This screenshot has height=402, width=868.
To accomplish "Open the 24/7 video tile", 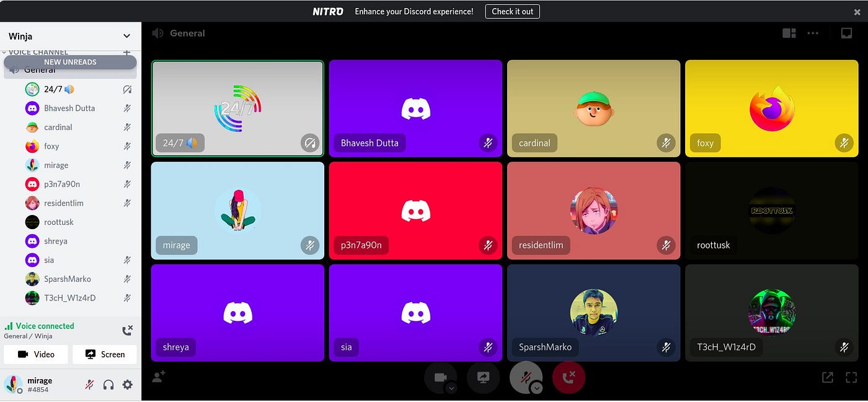I will point(237,108).
